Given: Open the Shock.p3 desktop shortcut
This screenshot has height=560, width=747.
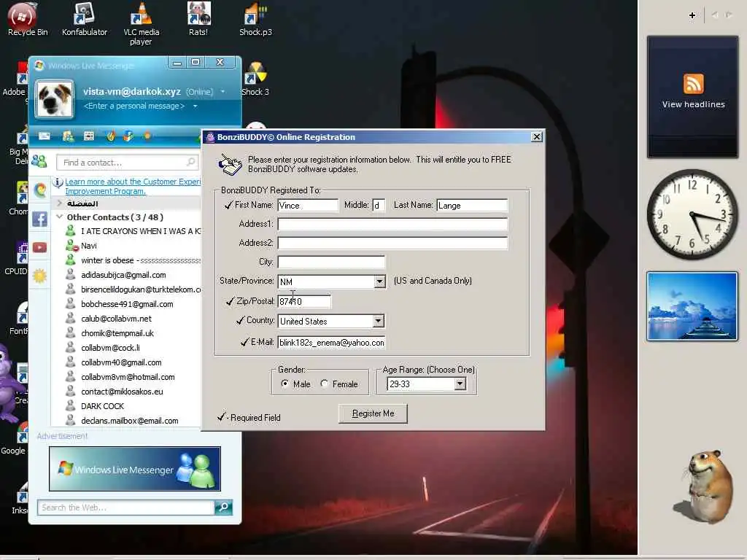Looking at the screenshot, I should click(256, 20).
